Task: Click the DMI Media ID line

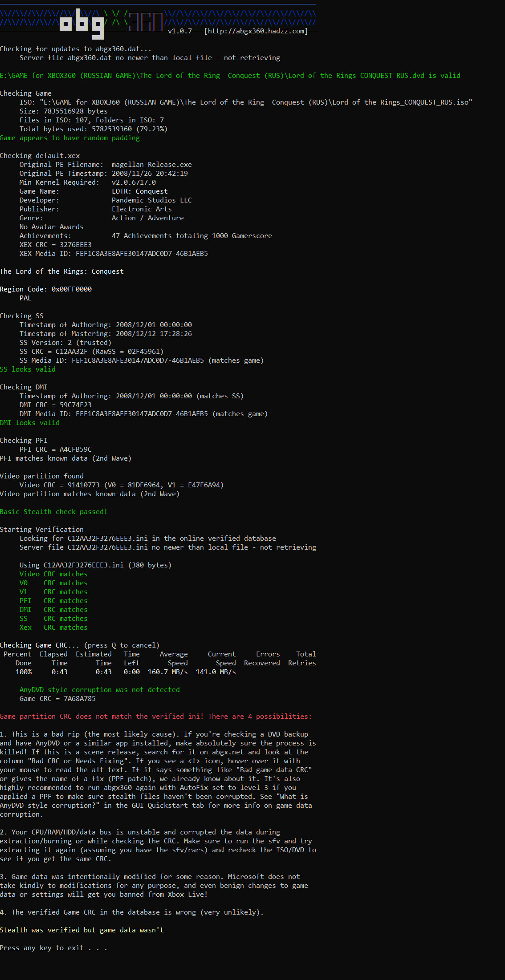Action: click(x=143, y=414)
